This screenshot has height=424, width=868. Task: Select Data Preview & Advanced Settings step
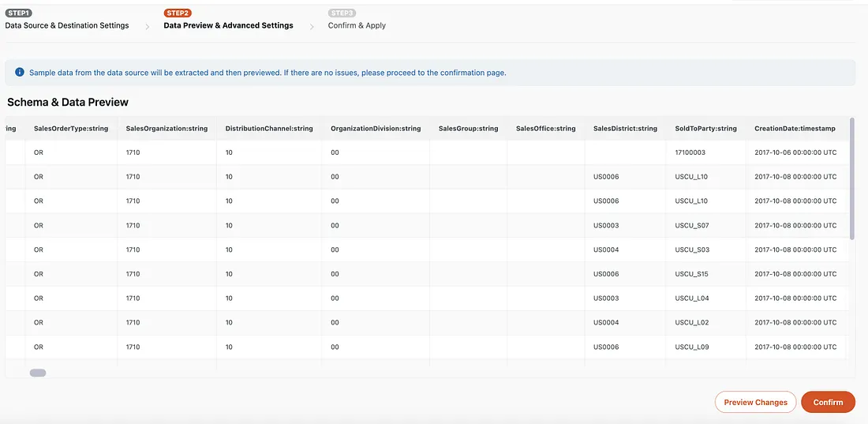[x=228, y=25]
